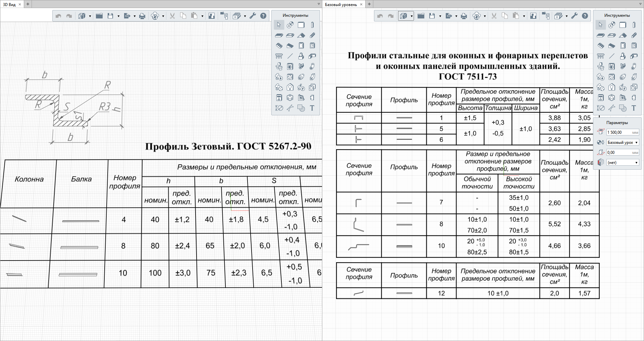Viewport: 644px width, 341px height.
Task: Click the ±3,0 cell in the profile 10 row
Action: click(183, 273)
